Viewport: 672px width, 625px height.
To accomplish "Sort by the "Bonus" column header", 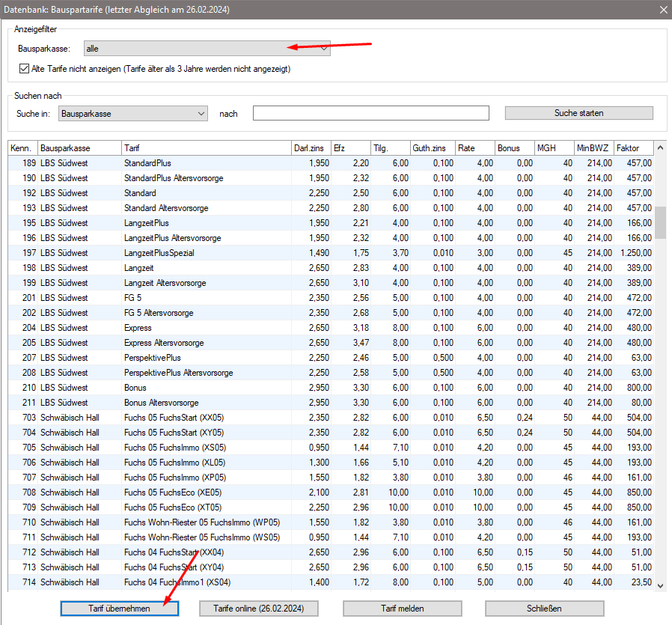I will [515, 148].
